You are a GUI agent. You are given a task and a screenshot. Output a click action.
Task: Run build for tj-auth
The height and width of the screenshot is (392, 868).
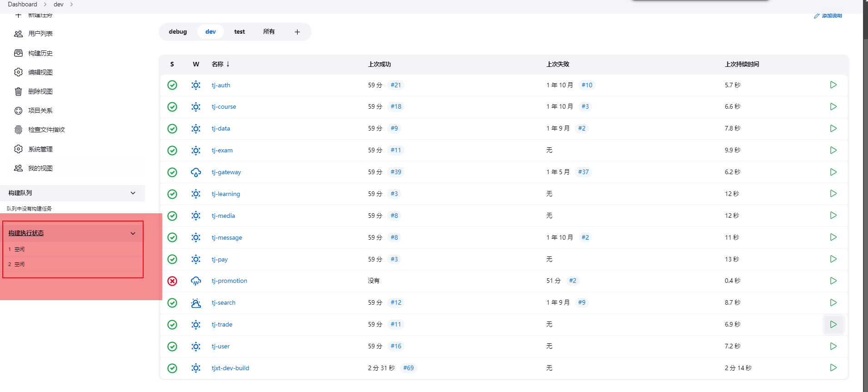pos(833,85)
